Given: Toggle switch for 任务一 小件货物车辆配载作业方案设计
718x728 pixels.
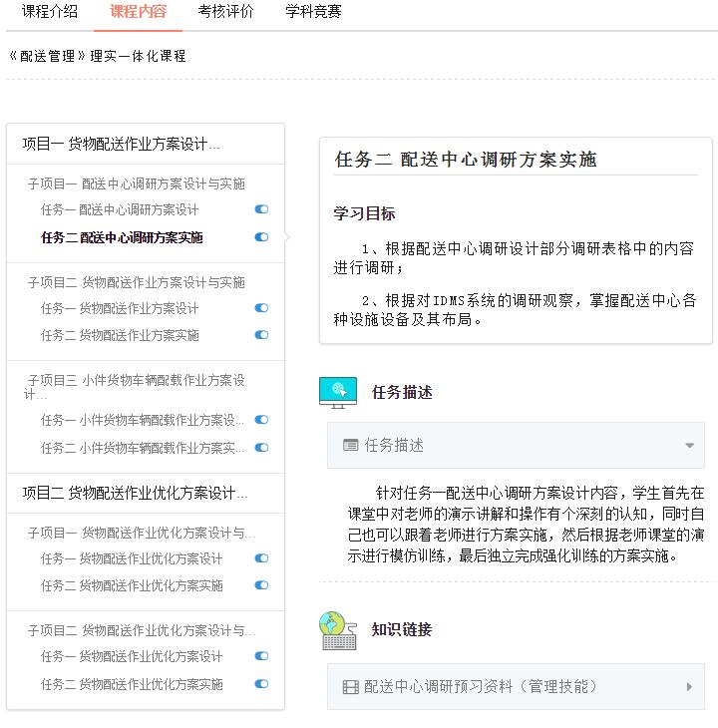Looking at the screenshot, I should (261, 420).
